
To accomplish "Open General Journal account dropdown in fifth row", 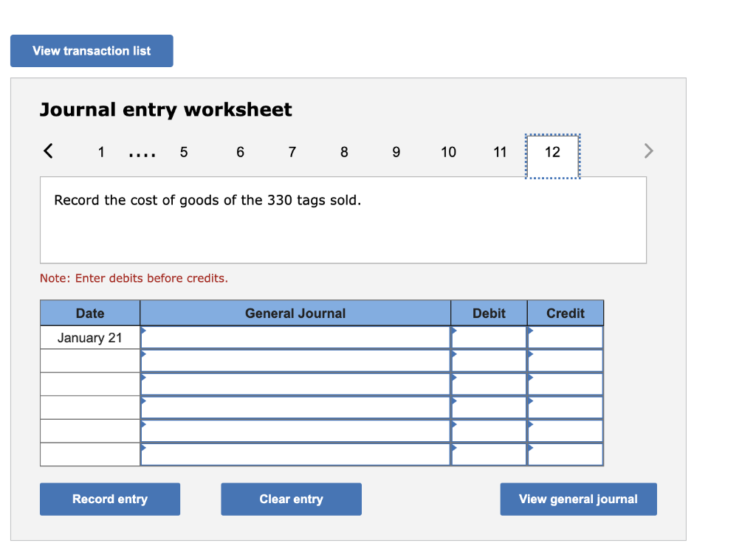I will 295,431.
